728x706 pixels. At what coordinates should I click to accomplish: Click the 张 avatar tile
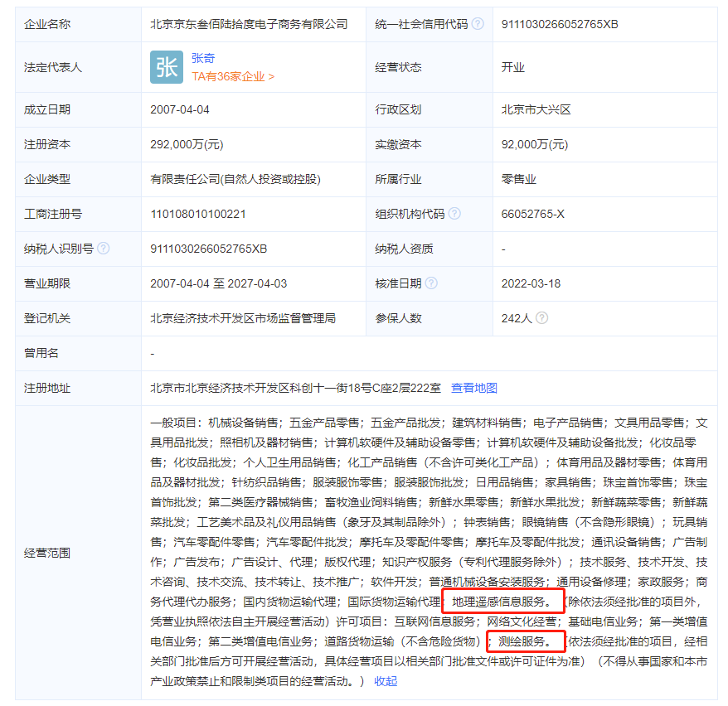(x=167, y=67)
